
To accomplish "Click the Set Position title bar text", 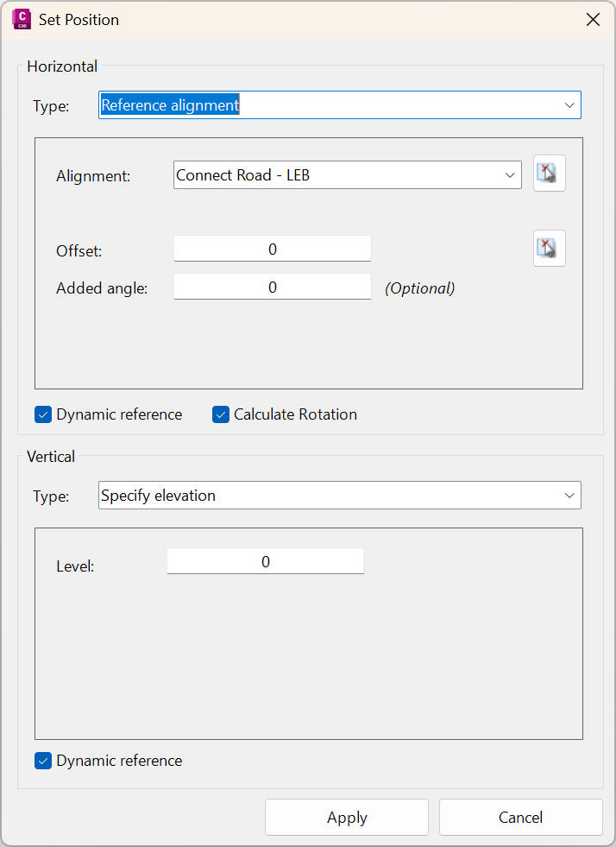I will [79, 19].
